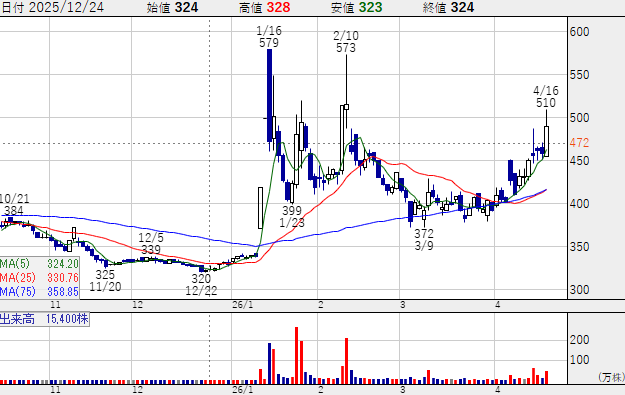Click the 出来高 15,400株 volume label
This screenshot has height=395, width=625.
coord(44,319)
